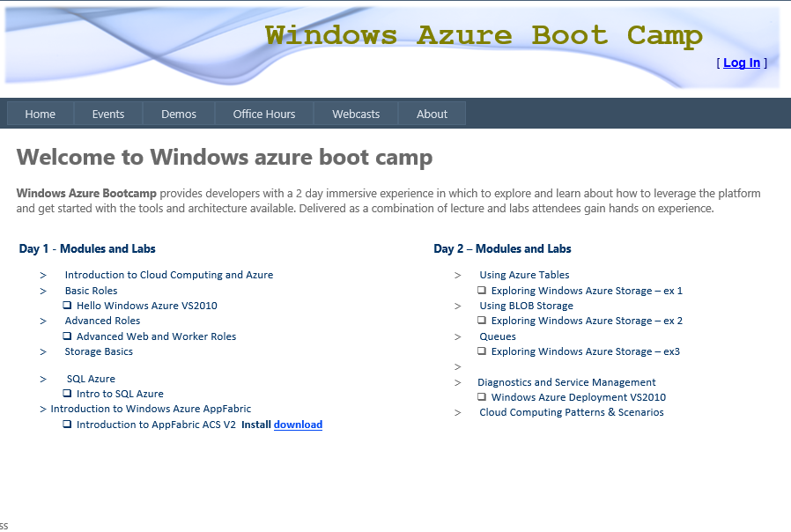Image resolution: width=791 pixels, height=532 pixels.
Task: Click the Advanced Roles module text
Action: (102, 321)
